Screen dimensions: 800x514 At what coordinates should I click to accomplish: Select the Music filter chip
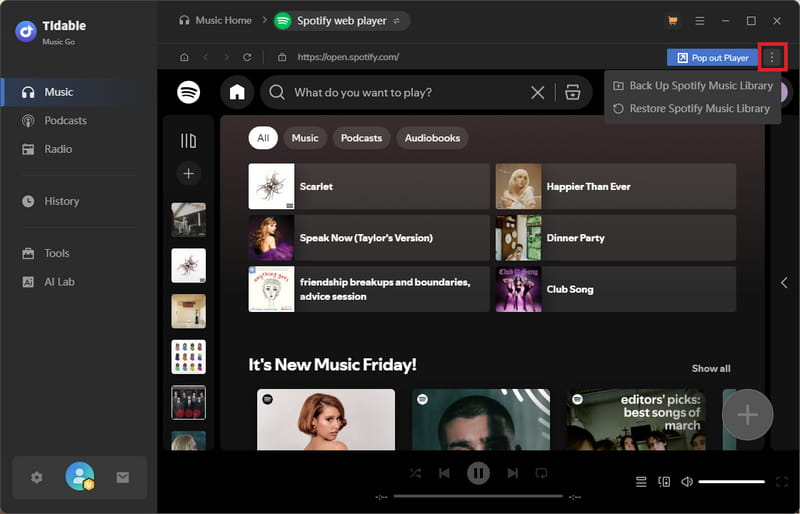305,138
